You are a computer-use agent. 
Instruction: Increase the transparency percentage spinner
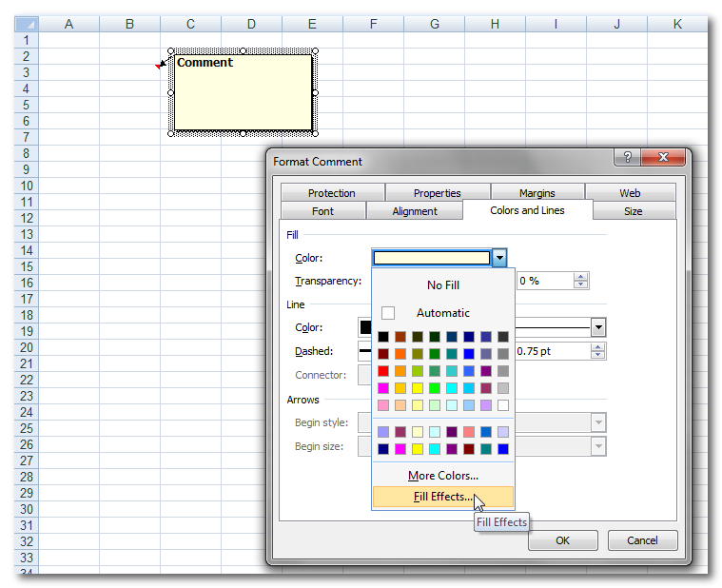coord(581,277)
